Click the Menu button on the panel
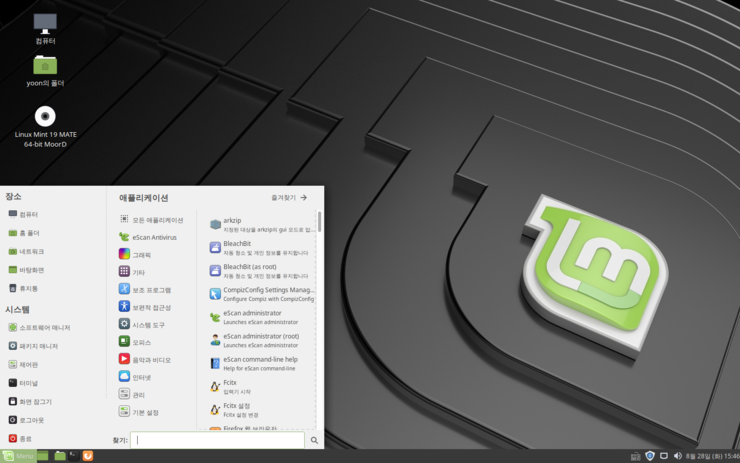The height and width of the screenshot is (463, 740). pos(19,456)
